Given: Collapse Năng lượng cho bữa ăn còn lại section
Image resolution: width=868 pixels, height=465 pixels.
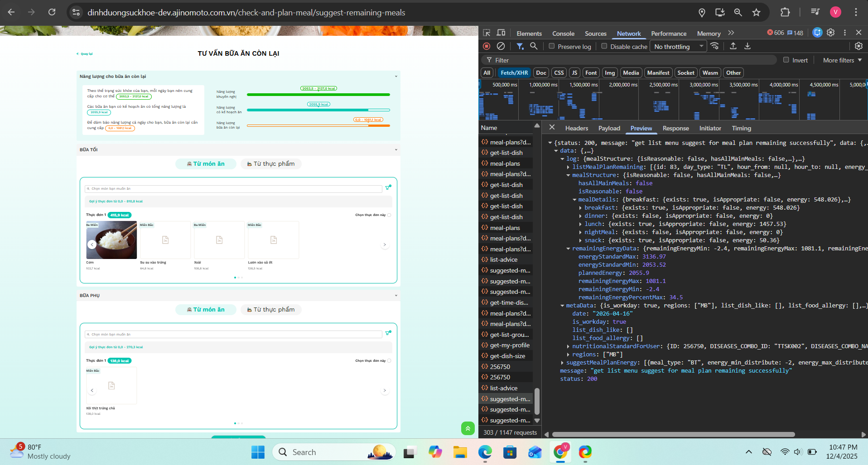Looking at the screenshot, I should (396, 77).
